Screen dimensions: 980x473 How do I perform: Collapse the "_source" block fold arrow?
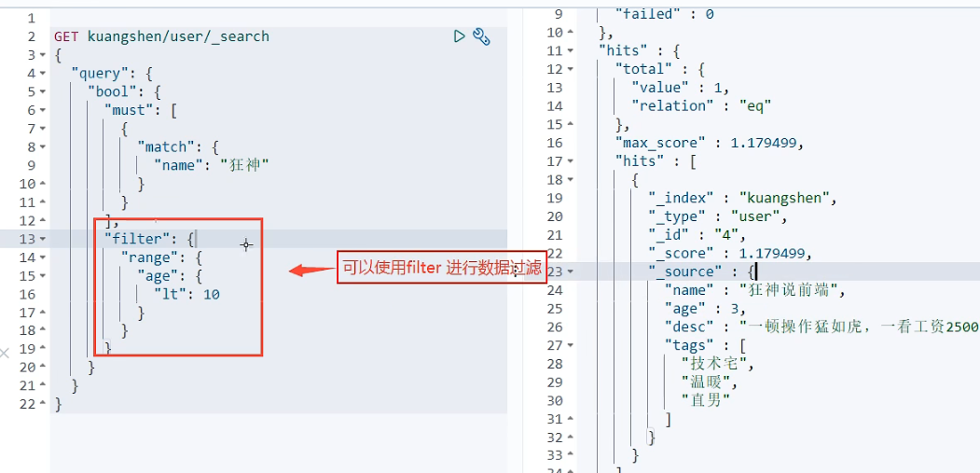[570, 271]
